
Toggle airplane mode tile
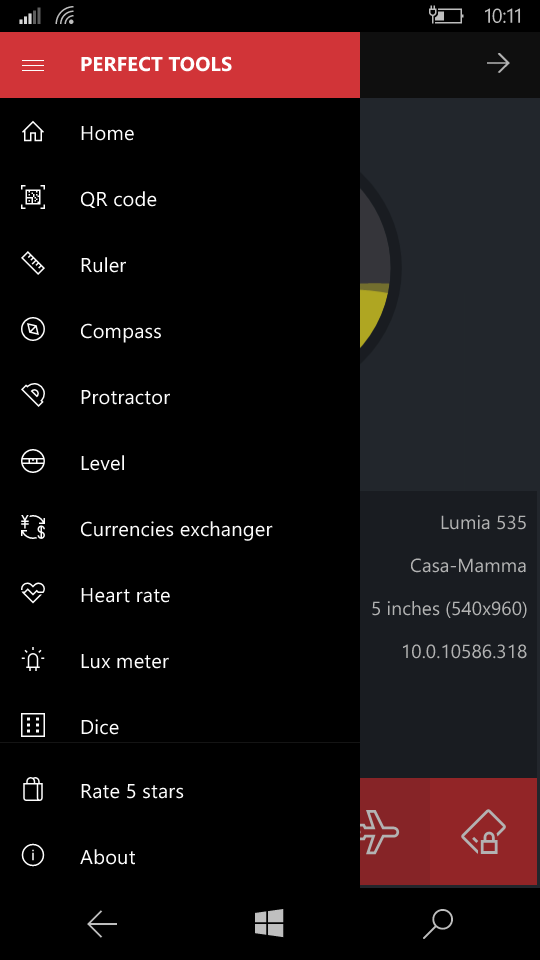[395, 831]
